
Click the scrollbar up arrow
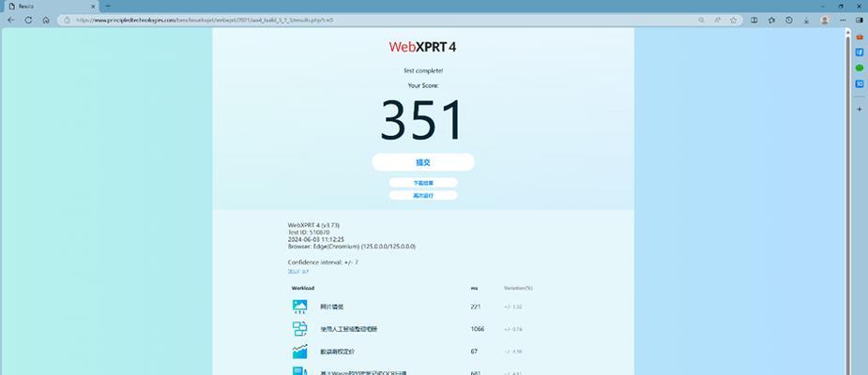(x=847, y=32)
